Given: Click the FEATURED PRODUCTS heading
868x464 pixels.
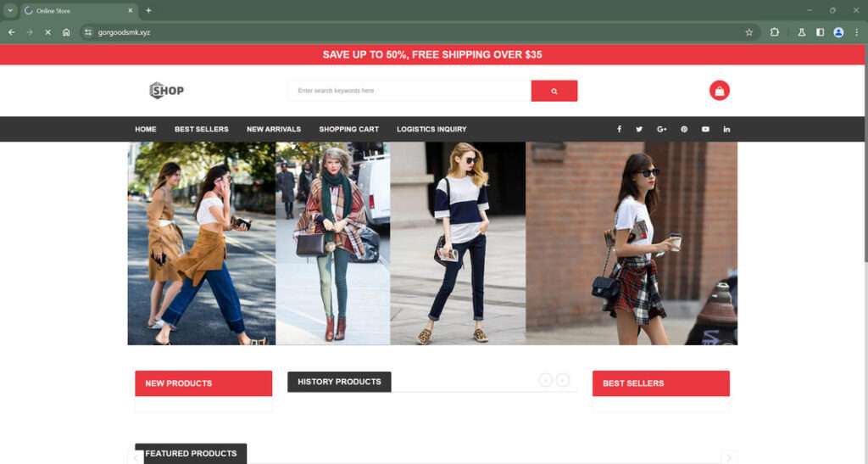Looking at the screenshot, I should 191,454.
